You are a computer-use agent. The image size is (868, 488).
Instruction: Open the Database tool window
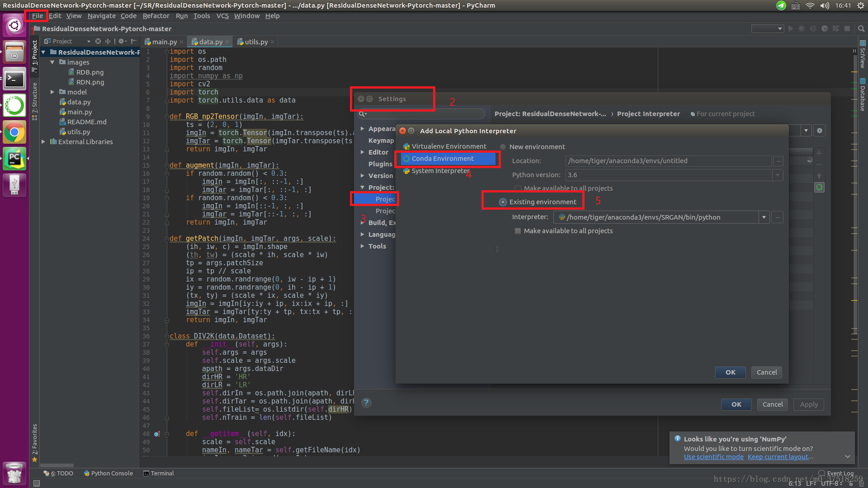click(x=863, y=95)
